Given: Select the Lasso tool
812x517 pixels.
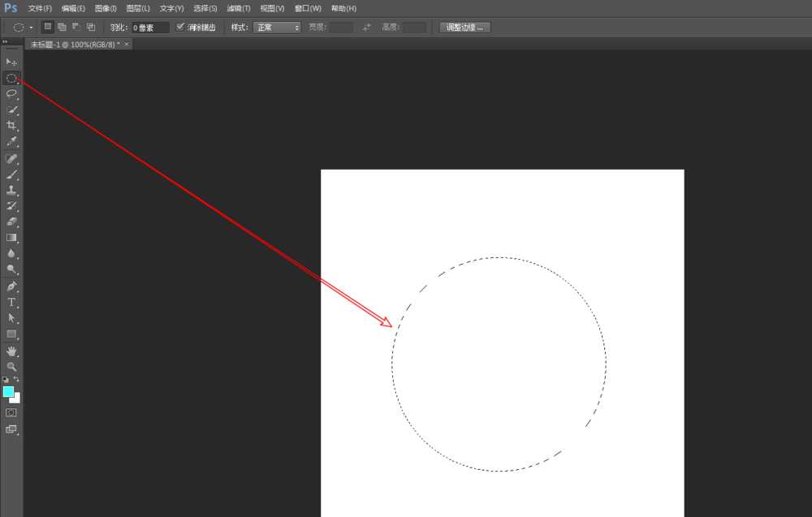Looking at the screenshot, I should click(11, 93).
